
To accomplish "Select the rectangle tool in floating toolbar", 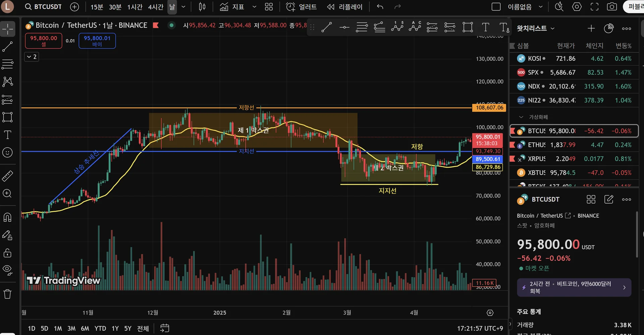I will click(468, 27).
